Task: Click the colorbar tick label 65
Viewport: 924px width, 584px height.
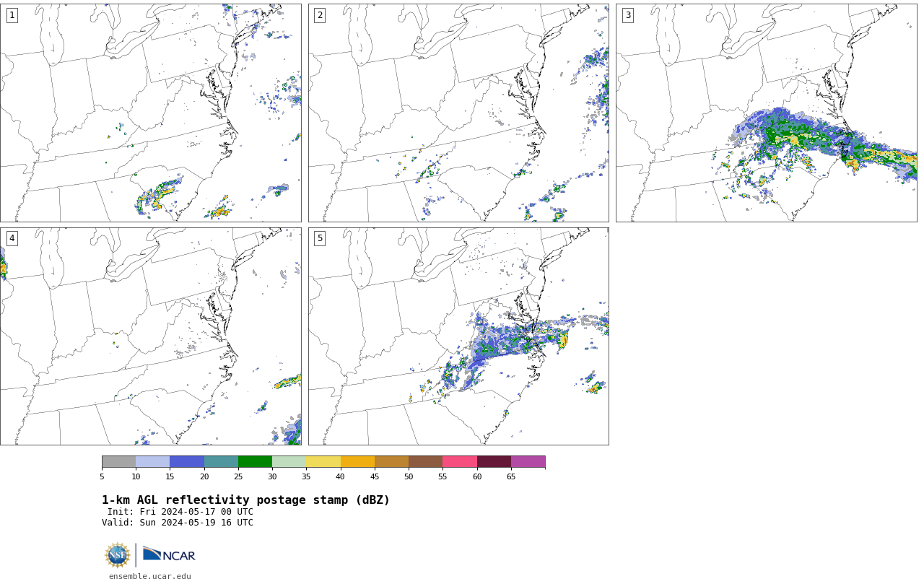Action: (511, 476)
